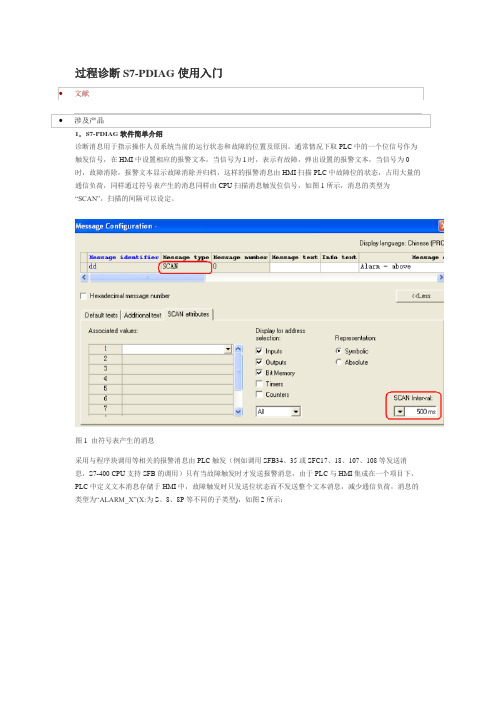Uncheck the Inputs checkbox
The height and width of the screenshot is (702, 496).
[259, 351]
